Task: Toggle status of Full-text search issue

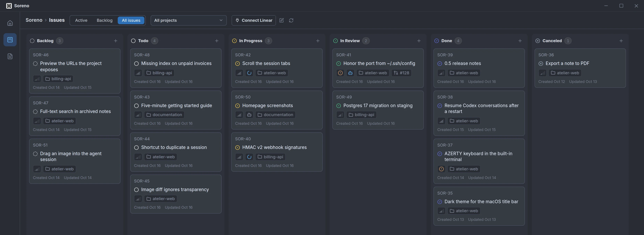Action: coord(35,112)
